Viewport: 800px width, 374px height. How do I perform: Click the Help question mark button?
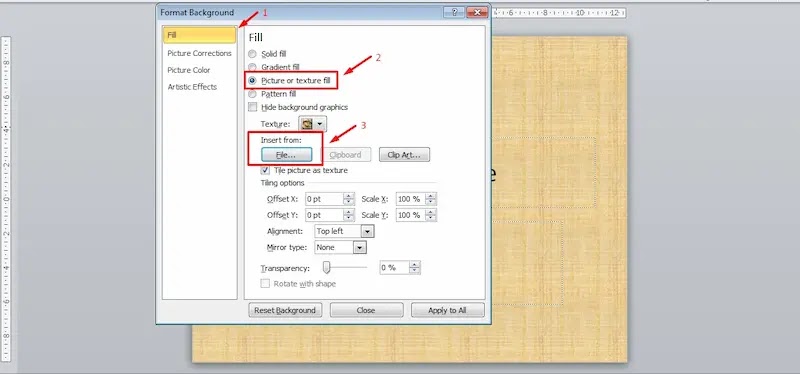tap(454, 12)
